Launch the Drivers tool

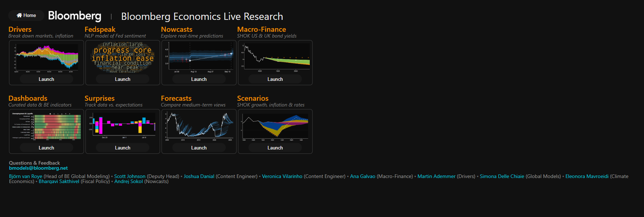(47, 79)
